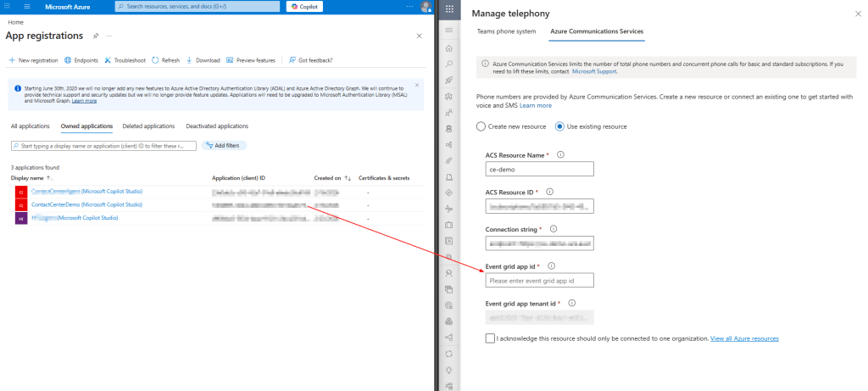This screenshot has height=391, width=868.
Task: Select the Create new resource radio button
Action: click(481, 126)
